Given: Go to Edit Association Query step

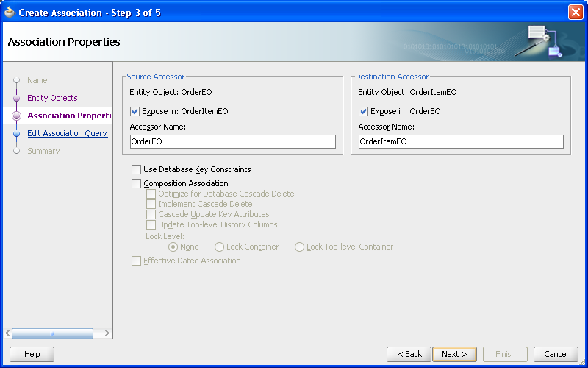Looking at the screenshot, I should (x=68, y=133).
